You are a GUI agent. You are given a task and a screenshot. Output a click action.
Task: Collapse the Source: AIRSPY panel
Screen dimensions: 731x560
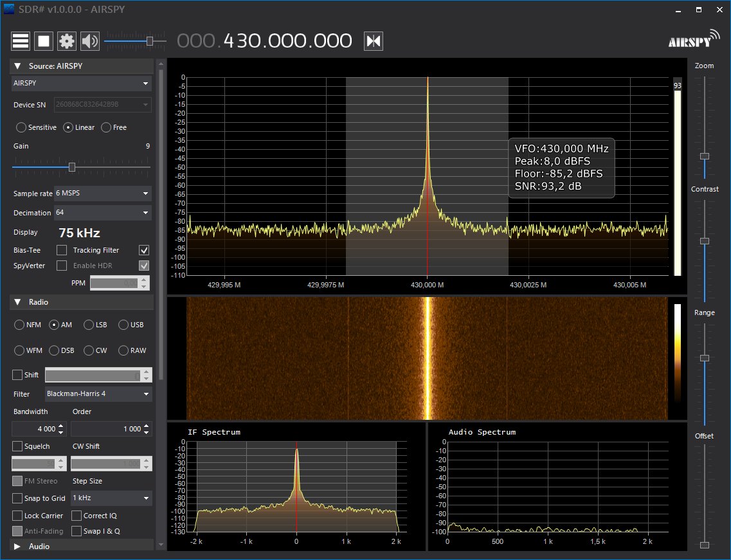(18, 66)
